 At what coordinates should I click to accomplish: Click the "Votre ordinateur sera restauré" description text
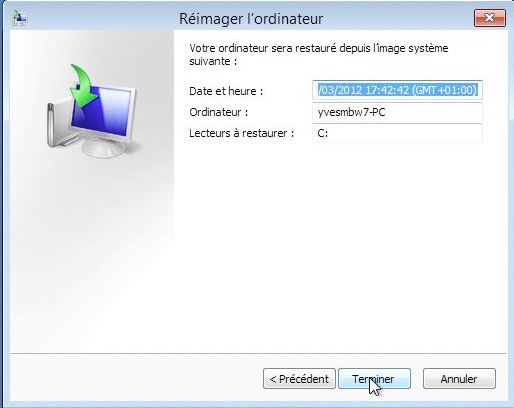pyautogui.click(x=319, y=55)
